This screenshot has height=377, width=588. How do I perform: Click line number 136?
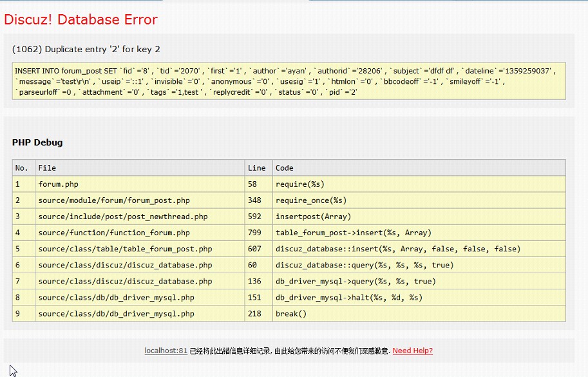coord(259,282)
